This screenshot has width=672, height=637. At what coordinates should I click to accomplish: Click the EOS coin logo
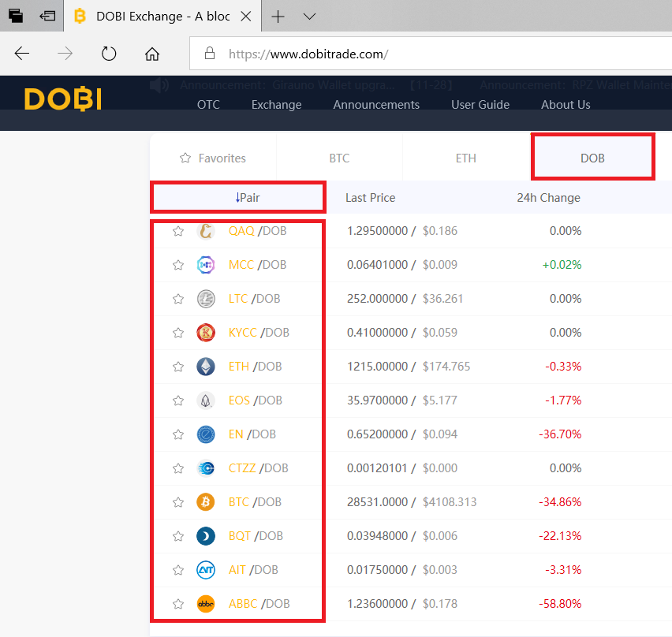[206, 400]
